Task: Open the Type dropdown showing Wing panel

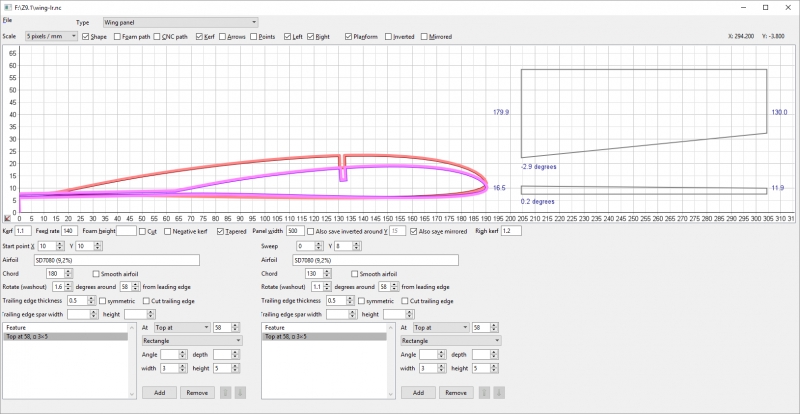Action: (180, 21)
